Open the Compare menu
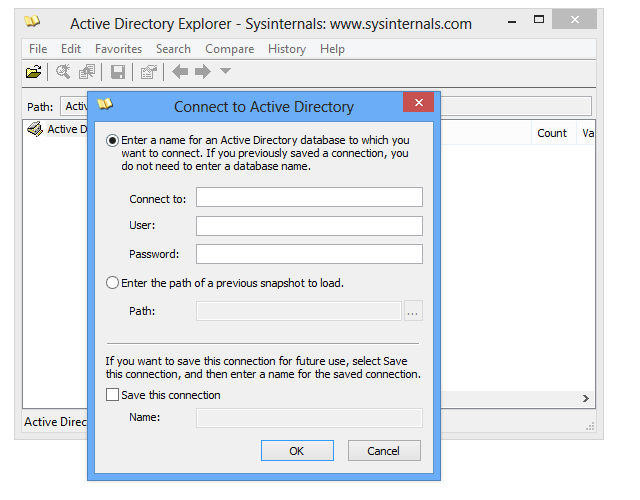The image size is (640, 500). coord(229,49)
